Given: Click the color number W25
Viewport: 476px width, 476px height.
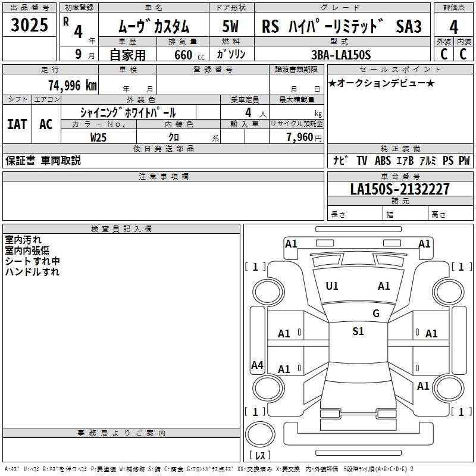Looking at the screenshot, I should 98,137.
